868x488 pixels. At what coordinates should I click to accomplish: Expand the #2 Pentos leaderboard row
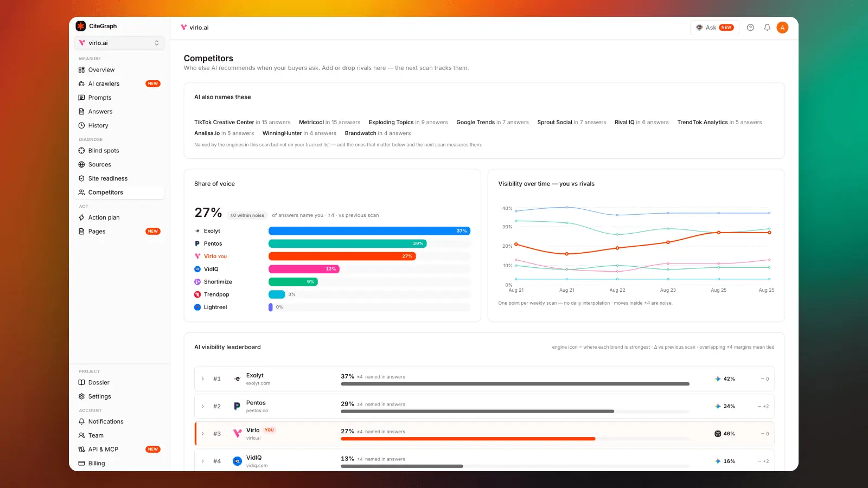[x=203, y=407]
